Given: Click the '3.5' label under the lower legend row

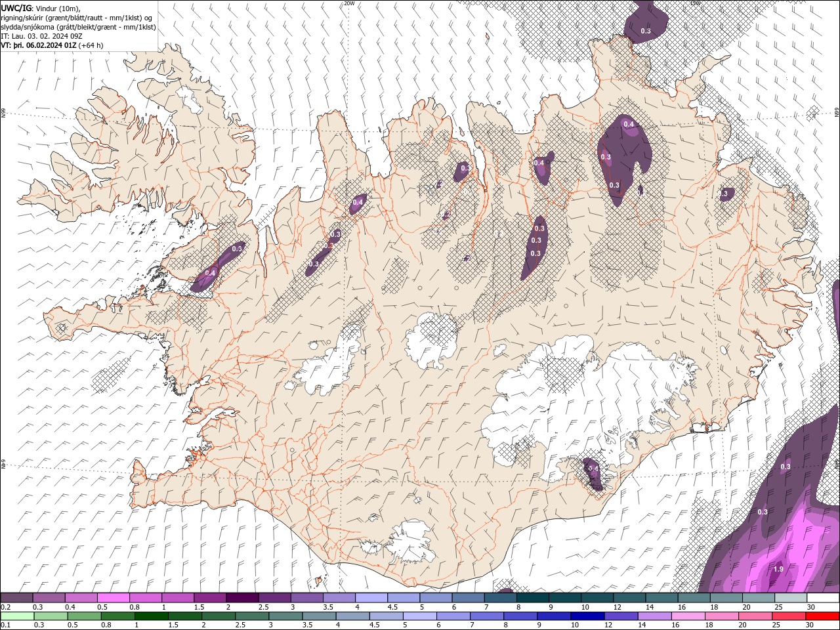Looking at the screenshot, I should (308, 625).
